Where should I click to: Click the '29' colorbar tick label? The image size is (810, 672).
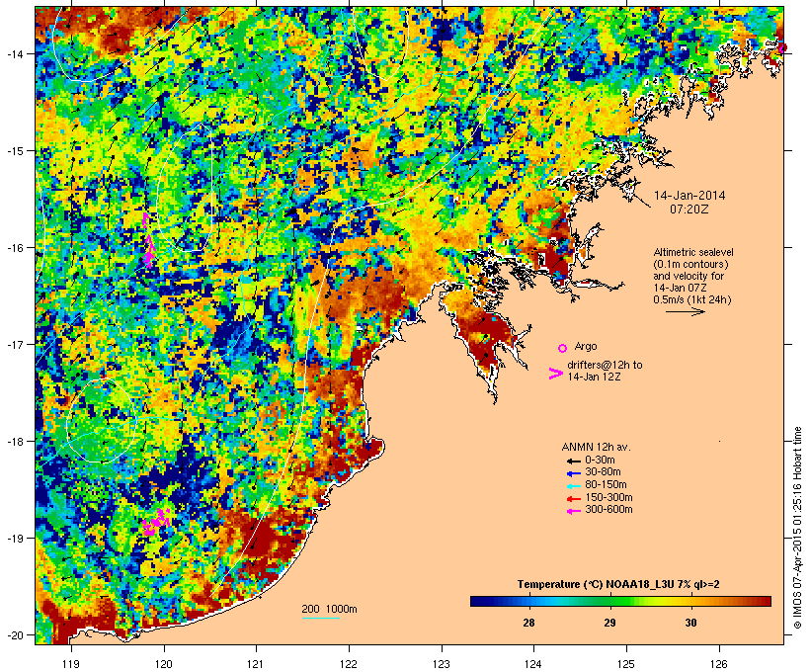coord(609,623)
